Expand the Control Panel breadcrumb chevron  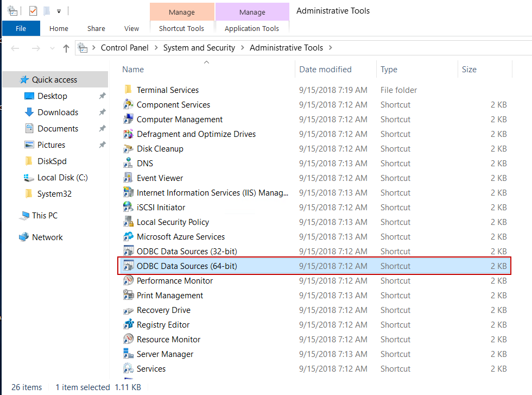click(x=156, y=48)
